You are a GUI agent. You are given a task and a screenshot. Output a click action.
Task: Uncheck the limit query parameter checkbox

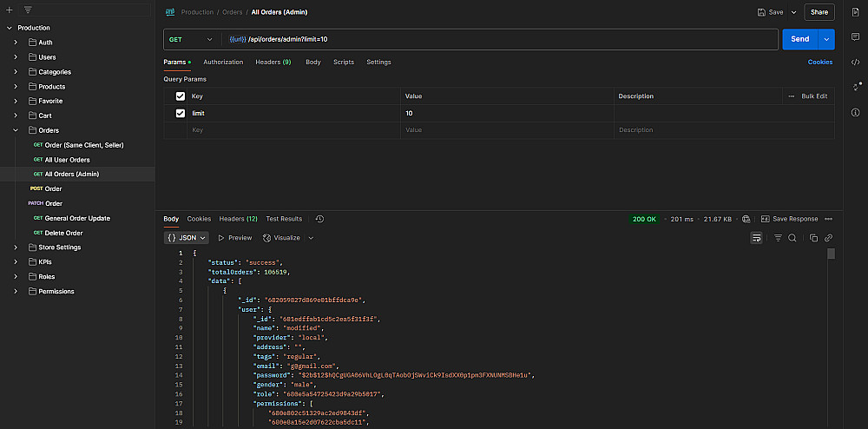[x=181, y=114]
